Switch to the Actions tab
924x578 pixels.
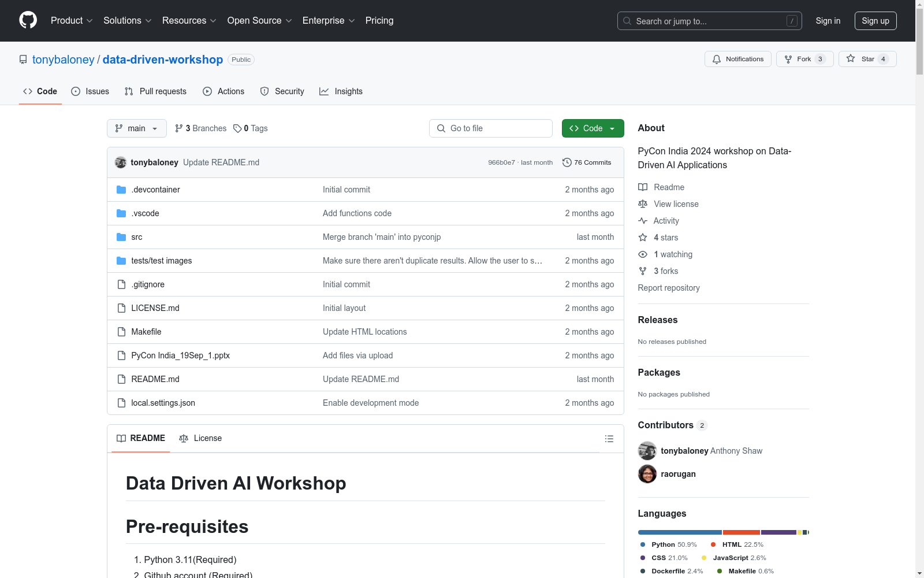click(223, 91)
